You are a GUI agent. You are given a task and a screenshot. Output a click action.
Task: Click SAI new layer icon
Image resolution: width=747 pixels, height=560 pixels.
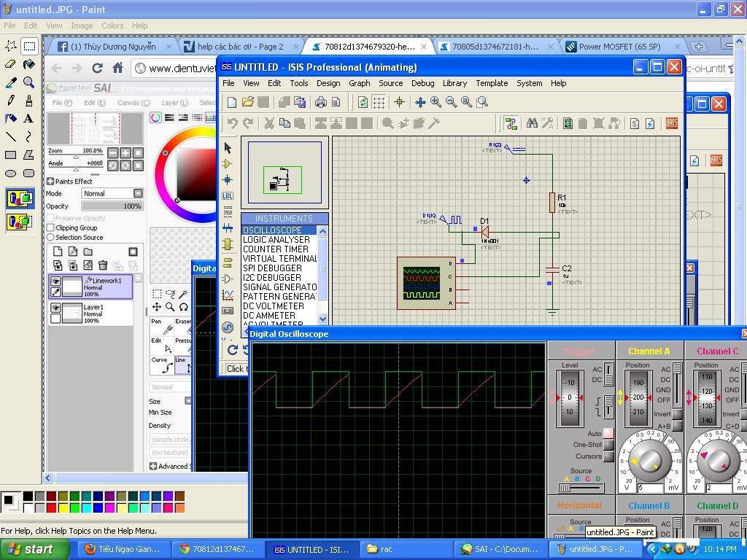click(x=58, y=252)
